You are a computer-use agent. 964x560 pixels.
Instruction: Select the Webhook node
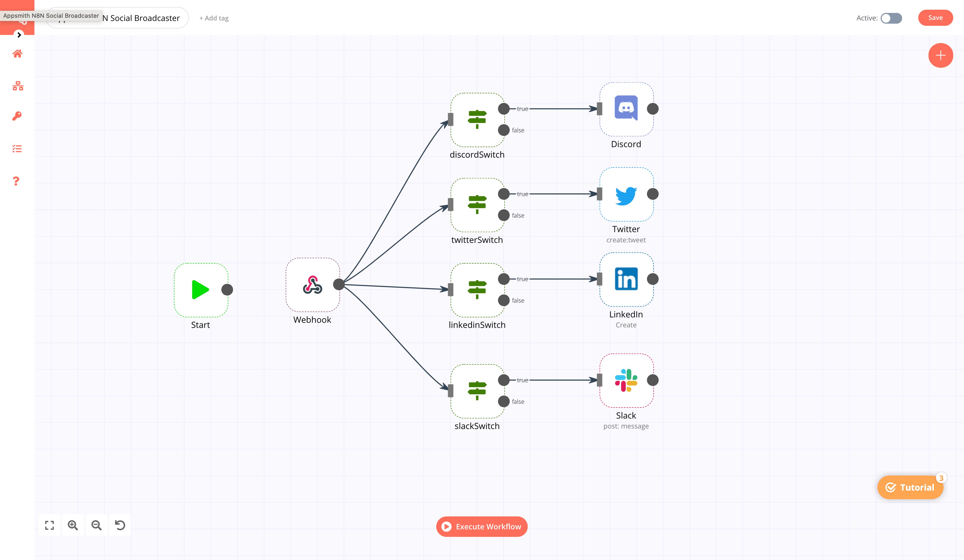tap(312, 285)
